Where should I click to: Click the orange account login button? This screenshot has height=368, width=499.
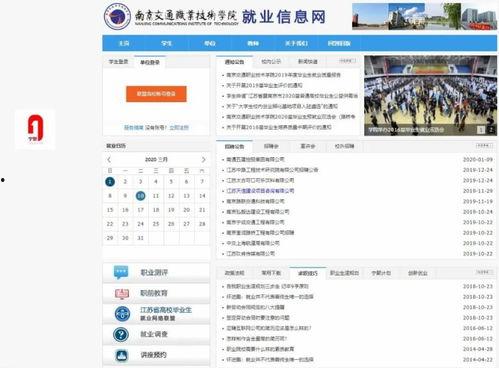coord(156,94)
